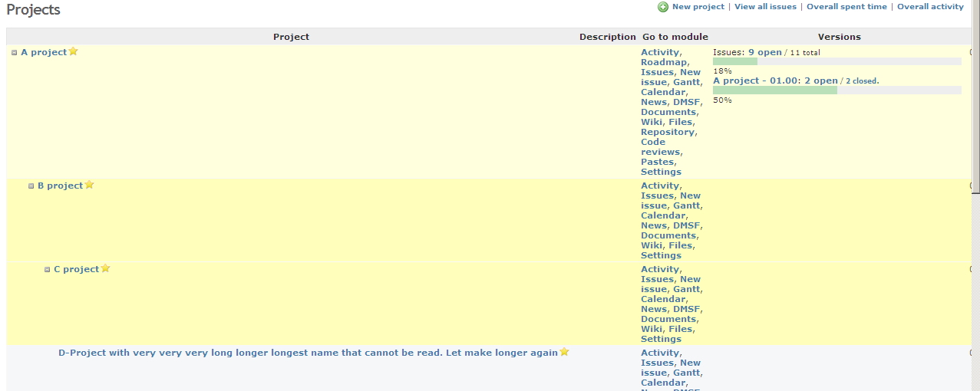Open the 9 open issues link
The image size is (980, 391).
coord(764,52)
